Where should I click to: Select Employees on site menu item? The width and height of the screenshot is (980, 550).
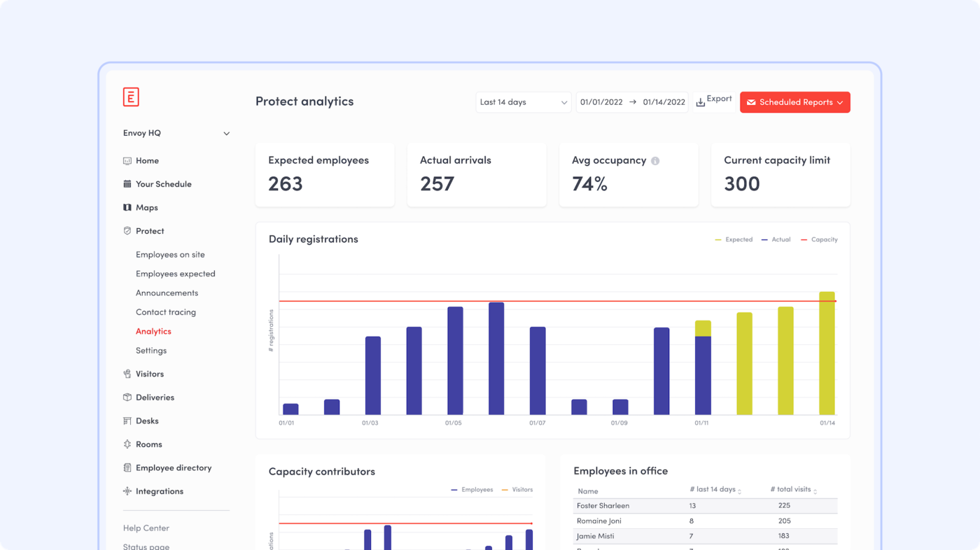pos(170,255)
